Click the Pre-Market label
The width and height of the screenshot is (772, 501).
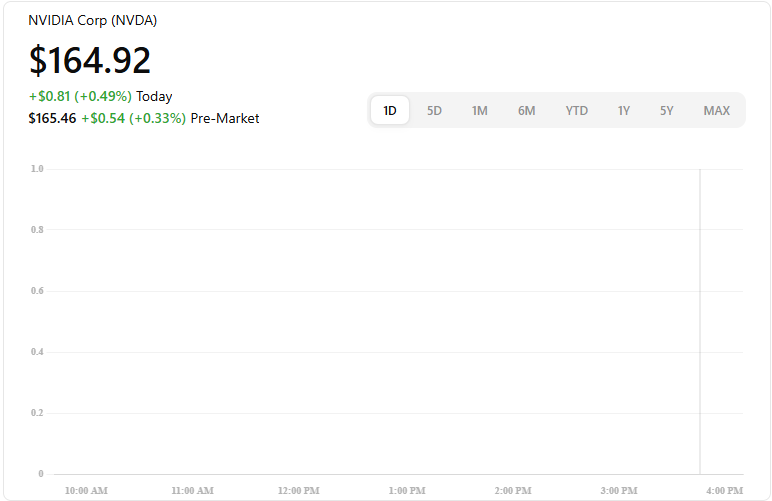coord(225,118)
